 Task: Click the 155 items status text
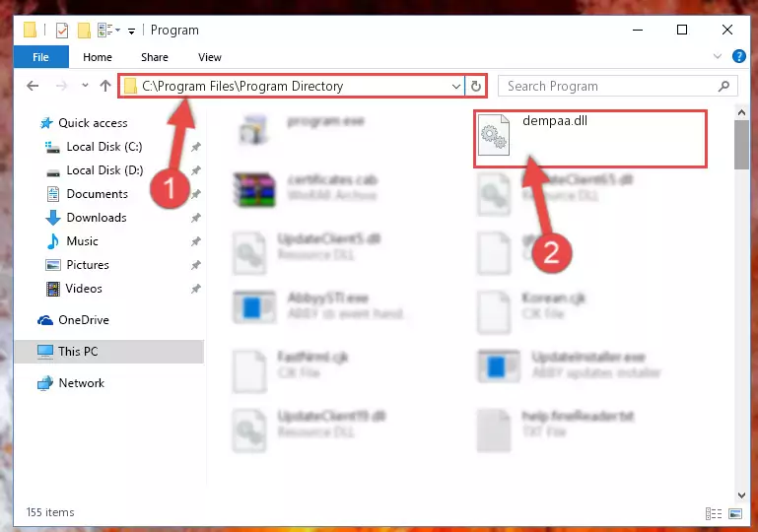50,512
